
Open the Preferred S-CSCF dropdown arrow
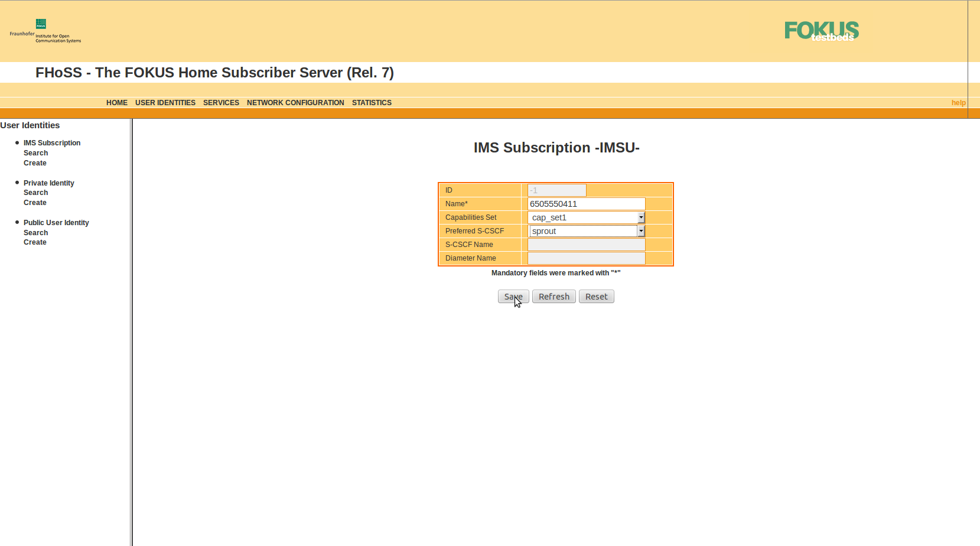pos(641,231)
